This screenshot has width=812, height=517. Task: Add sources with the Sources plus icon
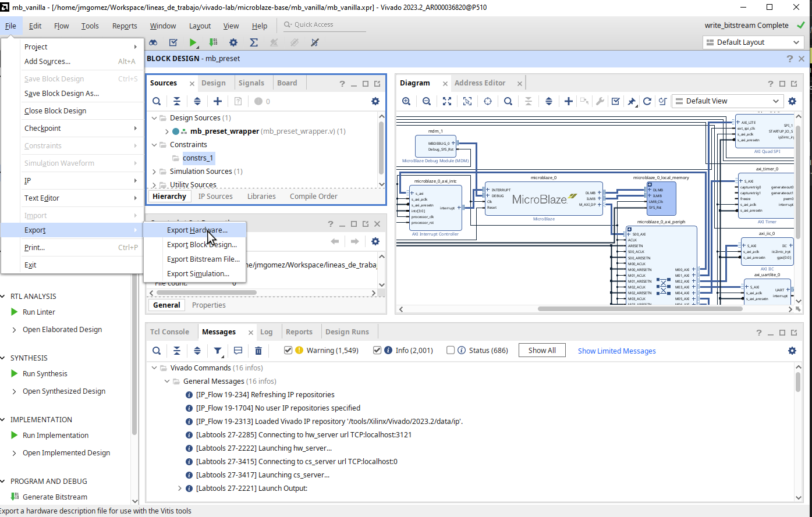218,101
